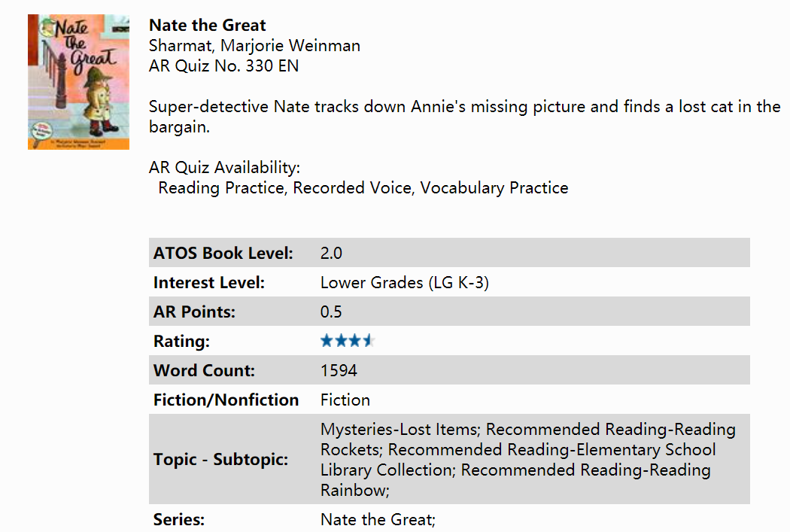Click the Rating row label

coord(181,342)
